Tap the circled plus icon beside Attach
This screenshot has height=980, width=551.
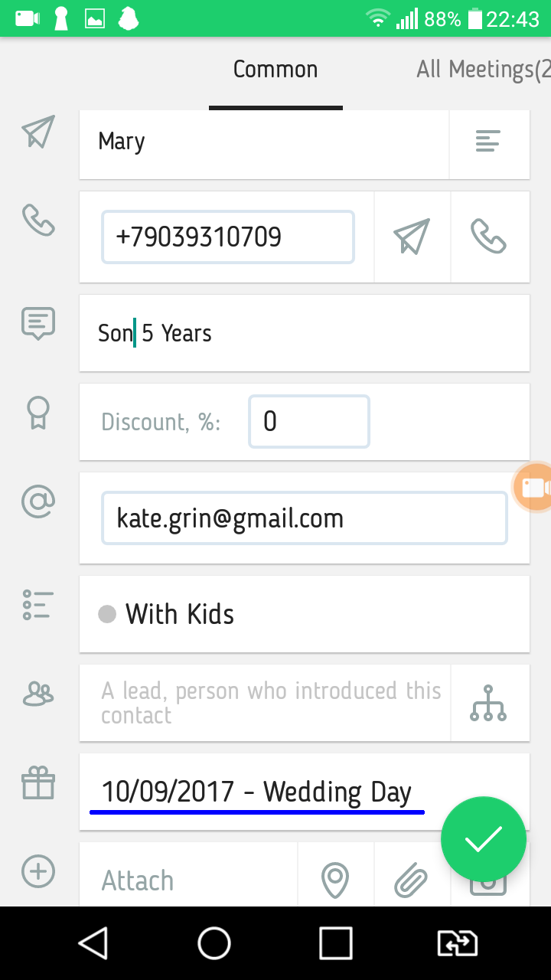point(38,871)
